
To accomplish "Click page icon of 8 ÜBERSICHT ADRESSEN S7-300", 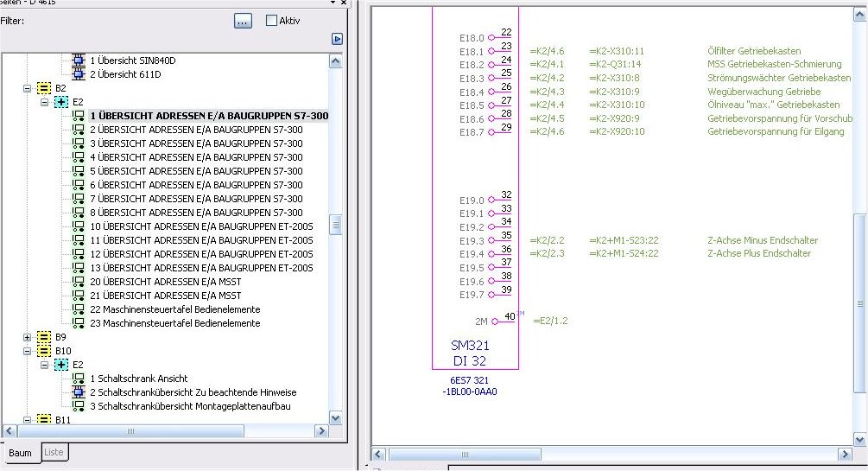I will click(79, 213).
